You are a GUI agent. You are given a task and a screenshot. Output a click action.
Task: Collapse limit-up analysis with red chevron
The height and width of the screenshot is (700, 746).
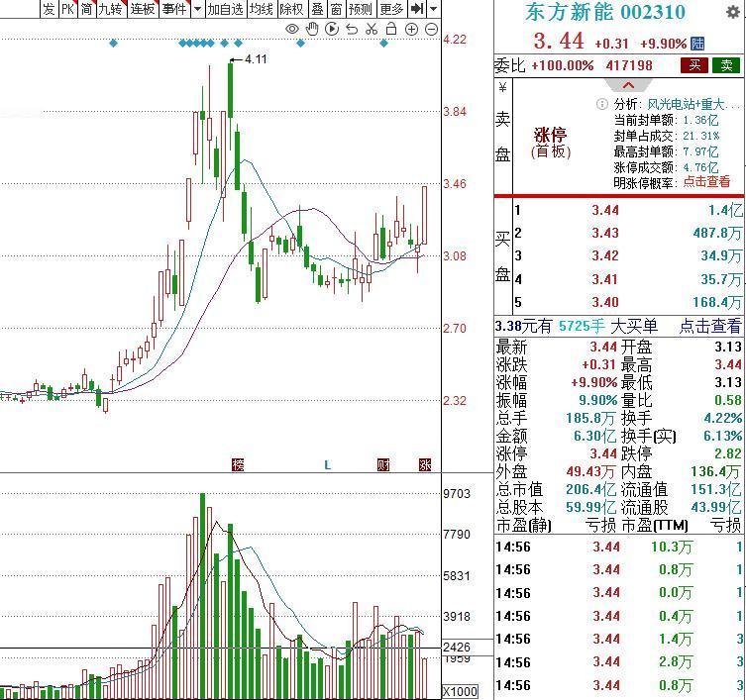(x=628, y=85)
